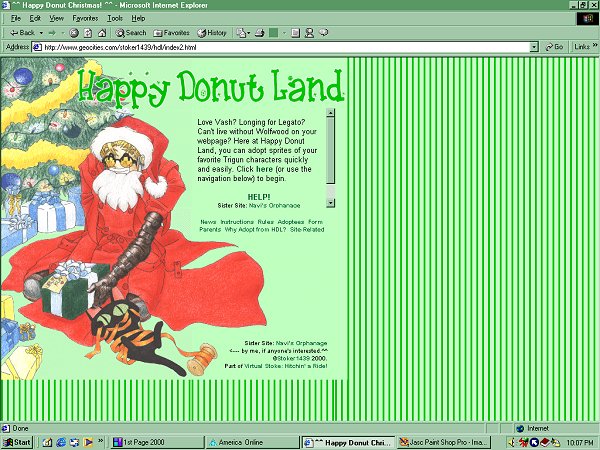Switch to America Online taskbar button
600x450 pixels.
253,442
